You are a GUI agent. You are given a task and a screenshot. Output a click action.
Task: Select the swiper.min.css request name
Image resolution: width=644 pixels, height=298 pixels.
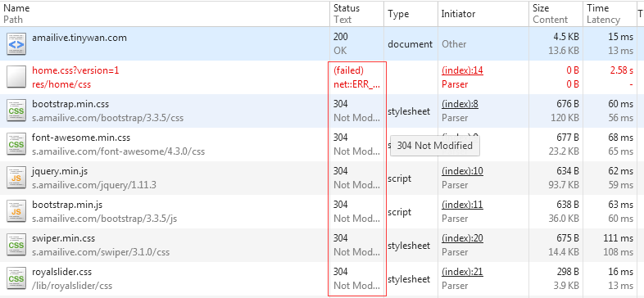[x=64, y=238]
